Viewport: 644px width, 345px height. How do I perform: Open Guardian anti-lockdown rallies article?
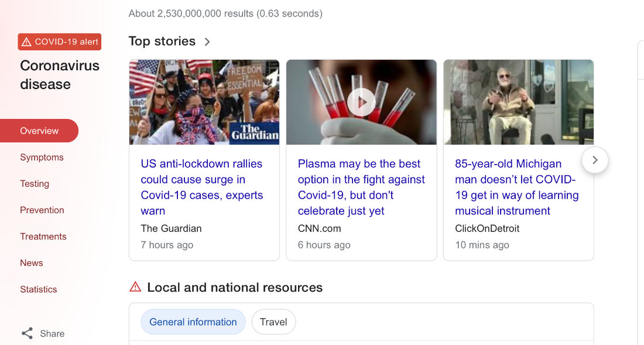(201, 187)
